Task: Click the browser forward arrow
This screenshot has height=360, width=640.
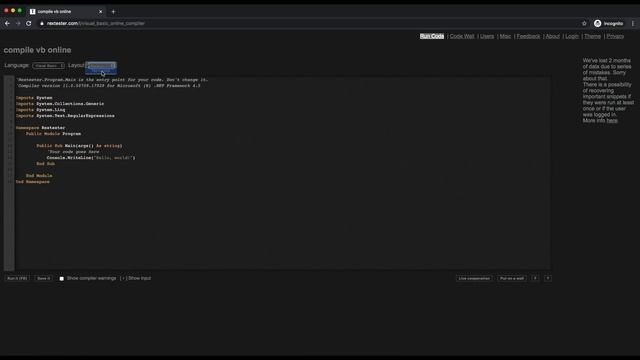Action: pyautogui.click(x=18, y=23)
